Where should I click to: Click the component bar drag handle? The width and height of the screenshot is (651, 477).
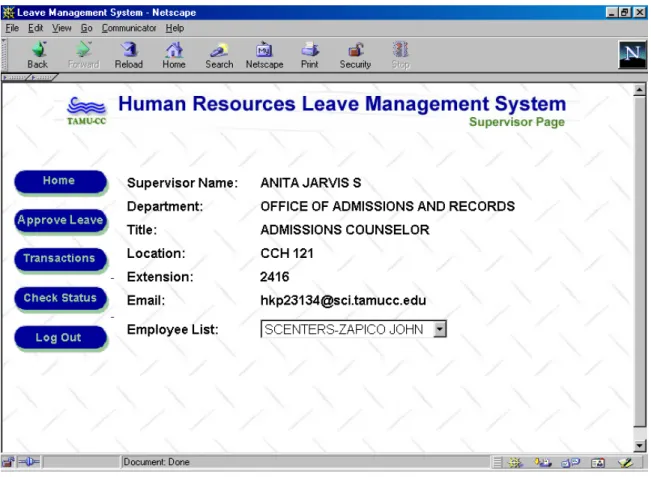[x=497, y=462]
